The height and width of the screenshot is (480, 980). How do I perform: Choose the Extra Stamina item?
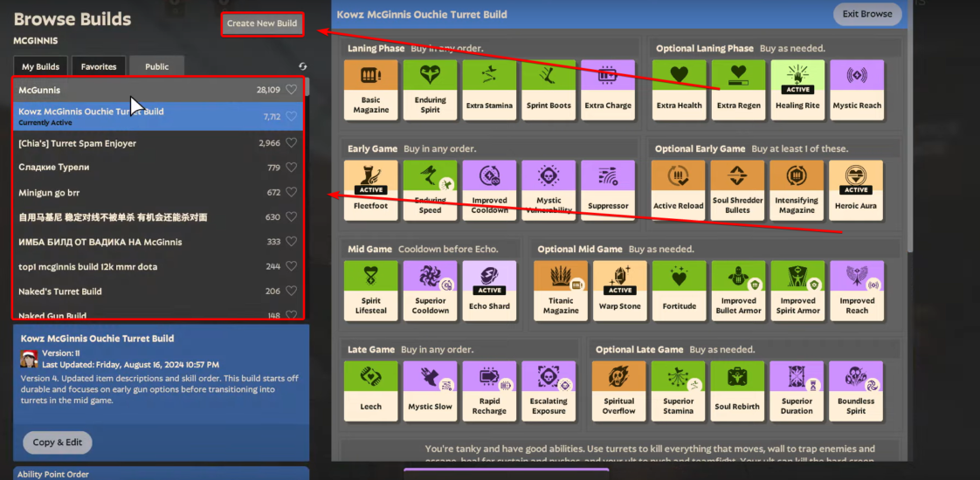click(x=489, y=90)
